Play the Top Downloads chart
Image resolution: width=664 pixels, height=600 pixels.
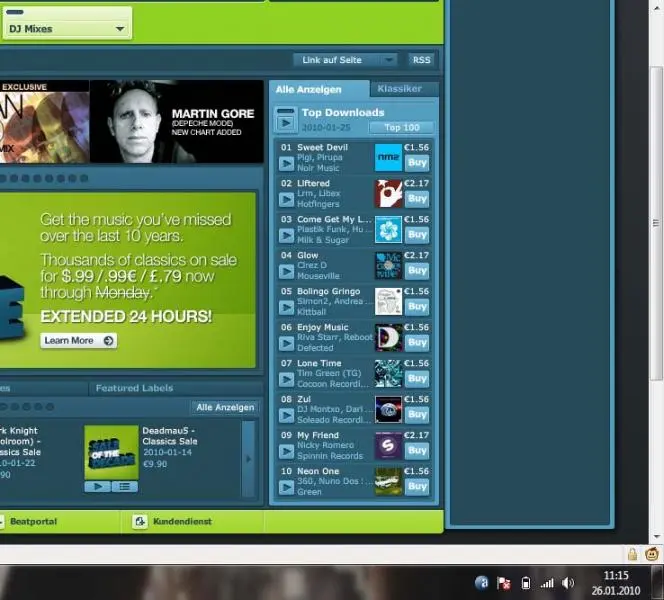(x=286, y=122)
